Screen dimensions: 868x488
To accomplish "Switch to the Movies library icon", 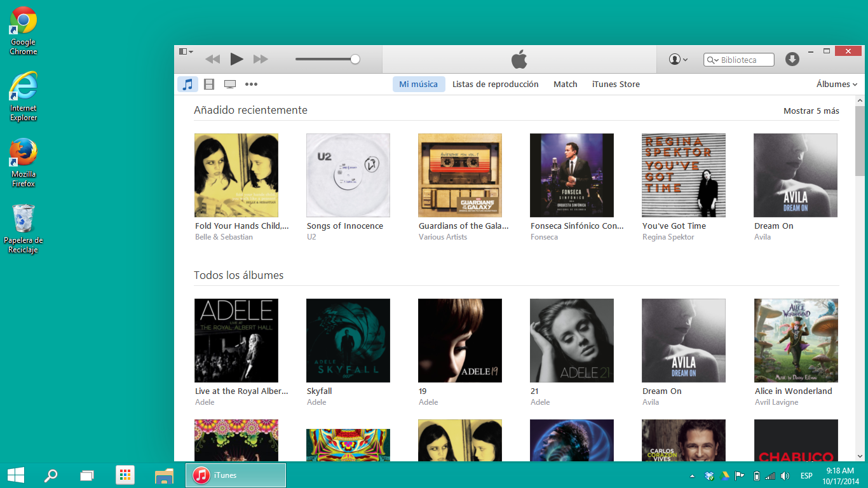I will (x=209, y=84).
